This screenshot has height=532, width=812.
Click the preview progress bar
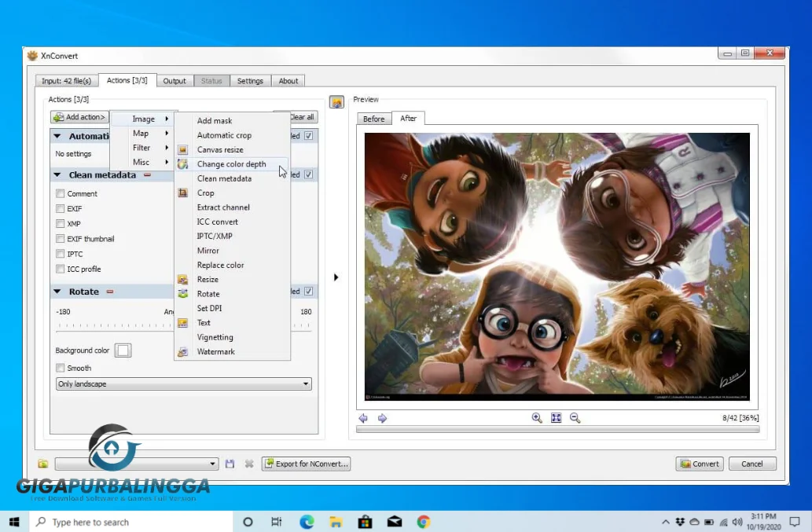tap(558, 429)
